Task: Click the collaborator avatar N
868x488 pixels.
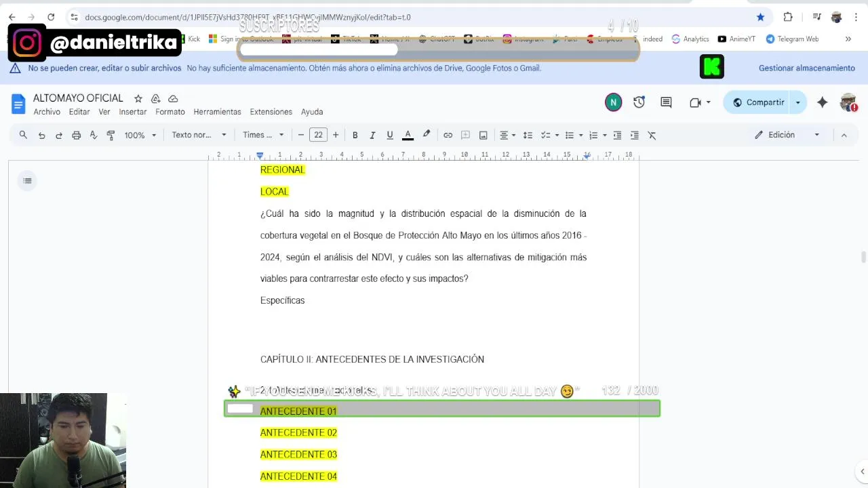Action: pos(613,102)
